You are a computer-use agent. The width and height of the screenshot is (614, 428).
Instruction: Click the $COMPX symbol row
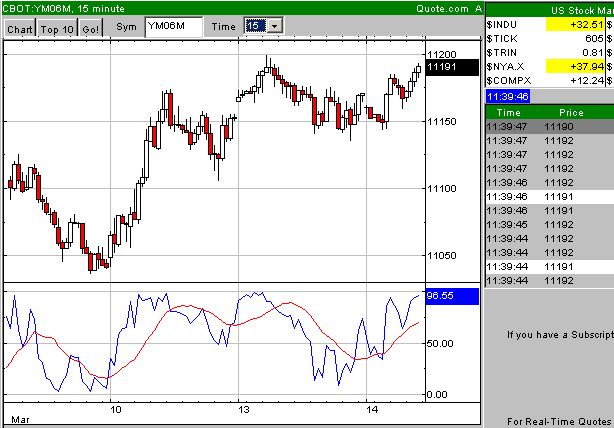point(549,81)
